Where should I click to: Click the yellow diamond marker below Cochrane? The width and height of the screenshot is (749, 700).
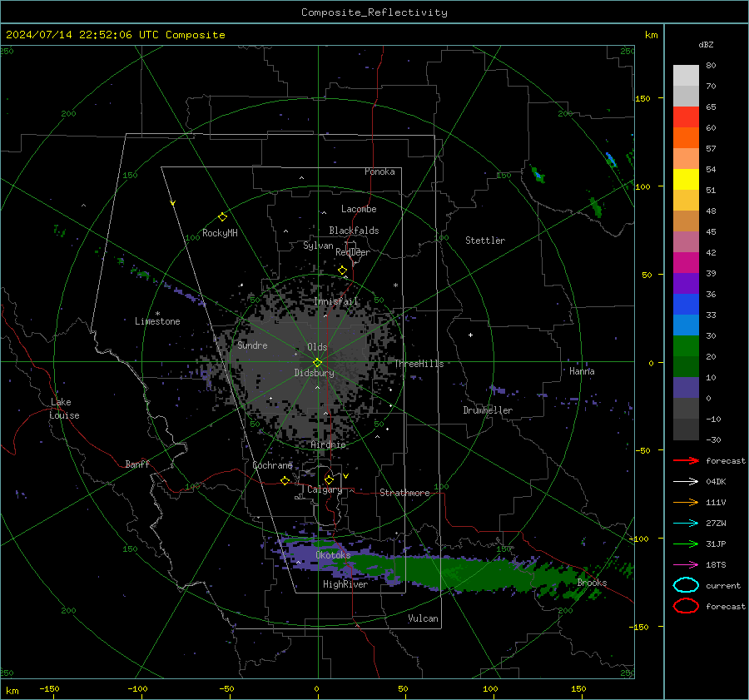point(285,480)
